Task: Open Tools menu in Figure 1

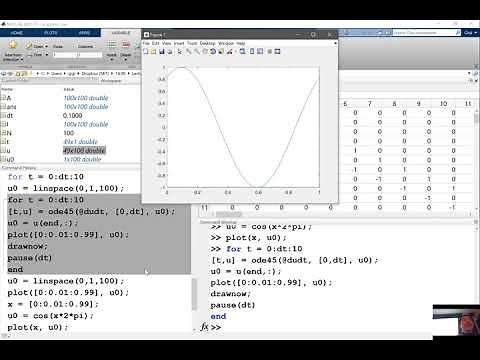Action: point(192,43)
